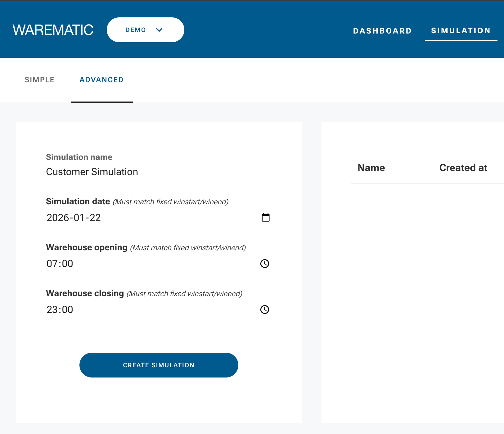Navigate to the Dashboard page
The image size is (504, 434).
click(382, 30)
